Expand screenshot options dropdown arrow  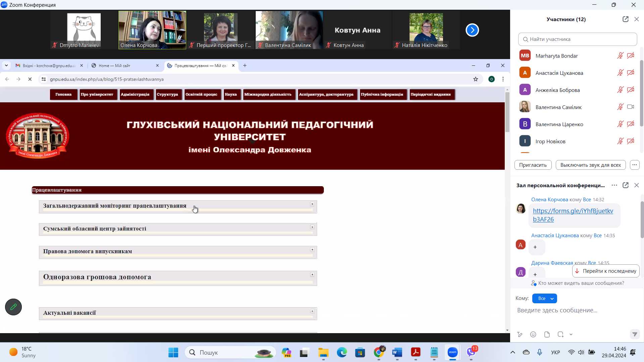571,334
